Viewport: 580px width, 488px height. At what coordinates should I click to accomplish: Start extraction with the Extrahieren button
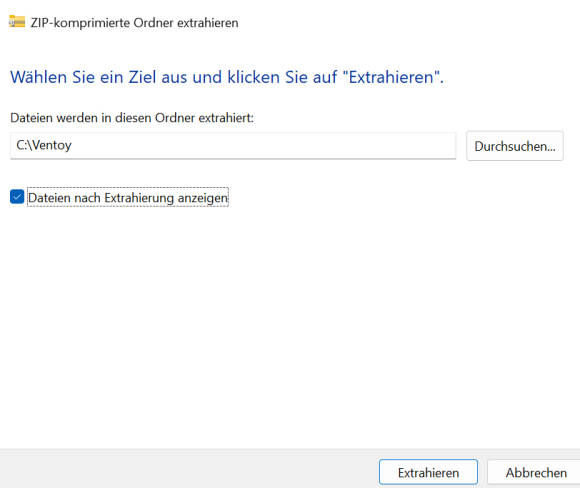coord(428,472)
